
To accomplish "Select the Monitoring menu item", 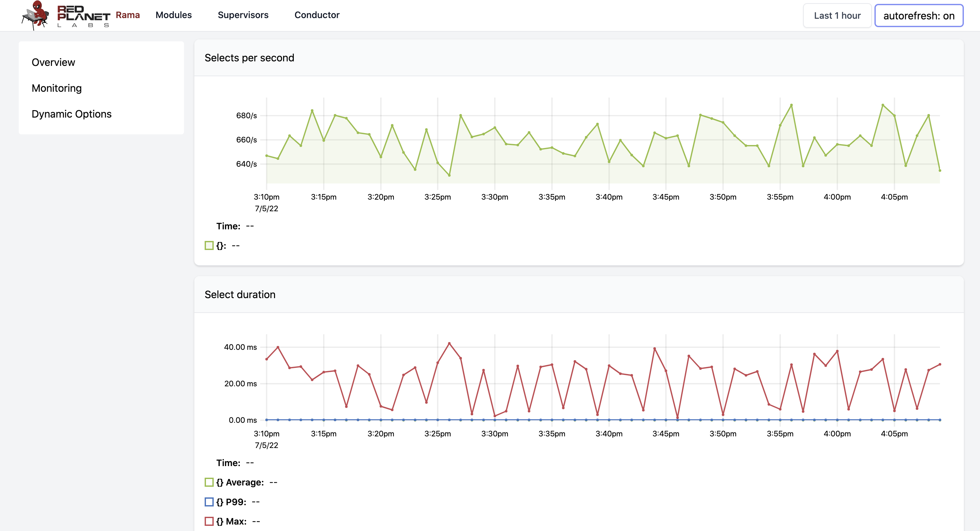I will click(56, 88).
